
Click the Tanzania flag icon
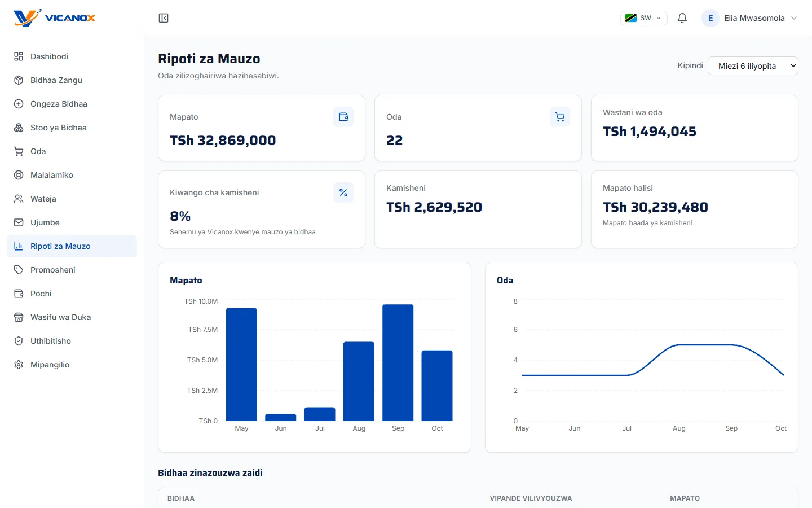pos(631,18)
